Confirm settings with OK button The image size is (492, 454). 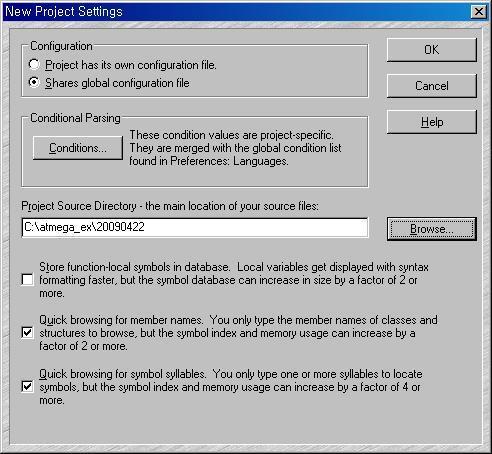(432, 50)
